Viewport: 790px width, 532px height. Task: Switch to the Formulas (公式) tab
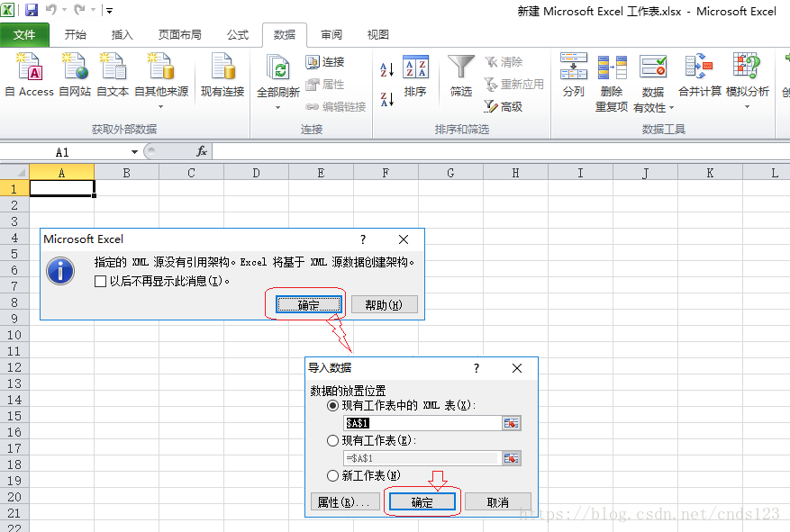point(238,35)
